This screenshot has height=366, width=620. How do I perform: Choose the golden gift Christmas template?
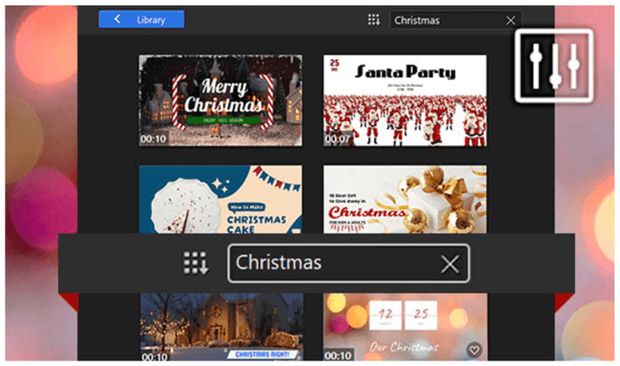click(405, 200)
